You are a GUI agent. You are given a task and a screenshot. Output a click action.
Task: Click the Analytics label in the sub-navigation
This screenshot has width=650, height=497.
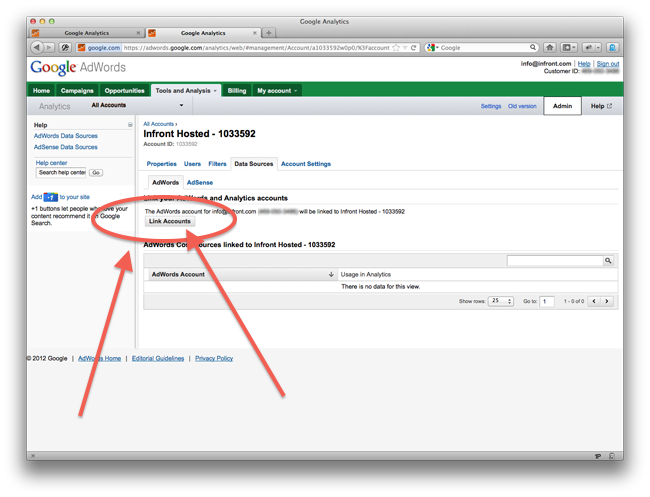[x=55, y=106]
